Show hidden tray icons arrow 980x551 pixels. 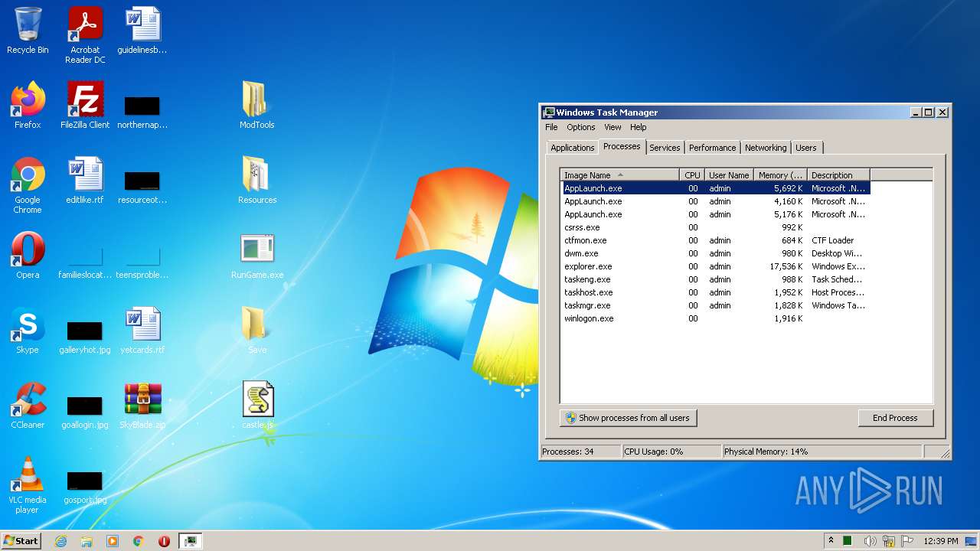pyautogui.click(x=831, y=541)
